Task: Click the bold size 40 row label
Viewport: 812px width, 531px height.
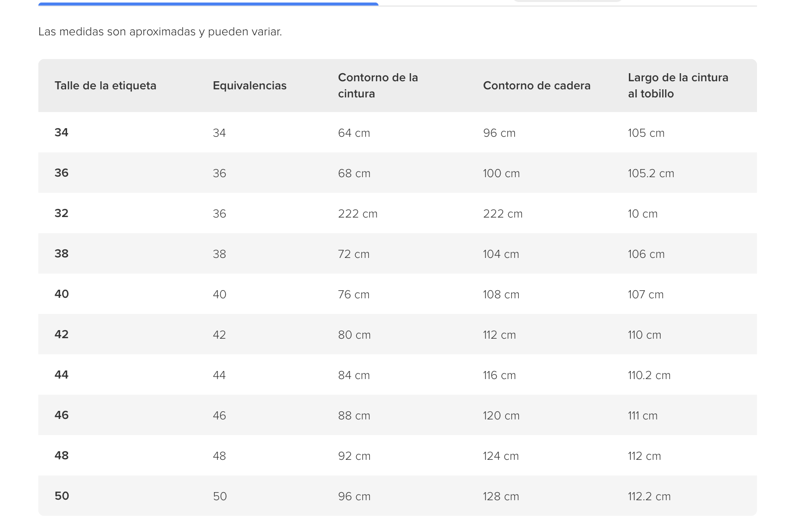Action: point(62,294)
